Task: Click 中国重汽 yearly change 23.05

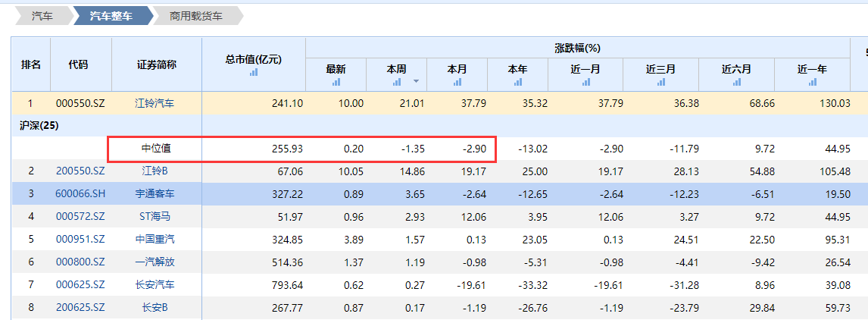Action: [534, 239]
